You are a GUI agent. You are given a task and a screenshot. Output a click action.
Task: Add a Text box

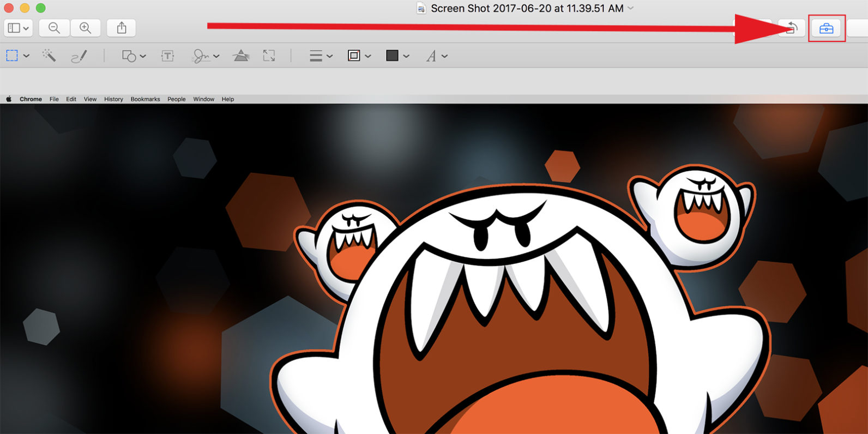click(x=167, y=56)
